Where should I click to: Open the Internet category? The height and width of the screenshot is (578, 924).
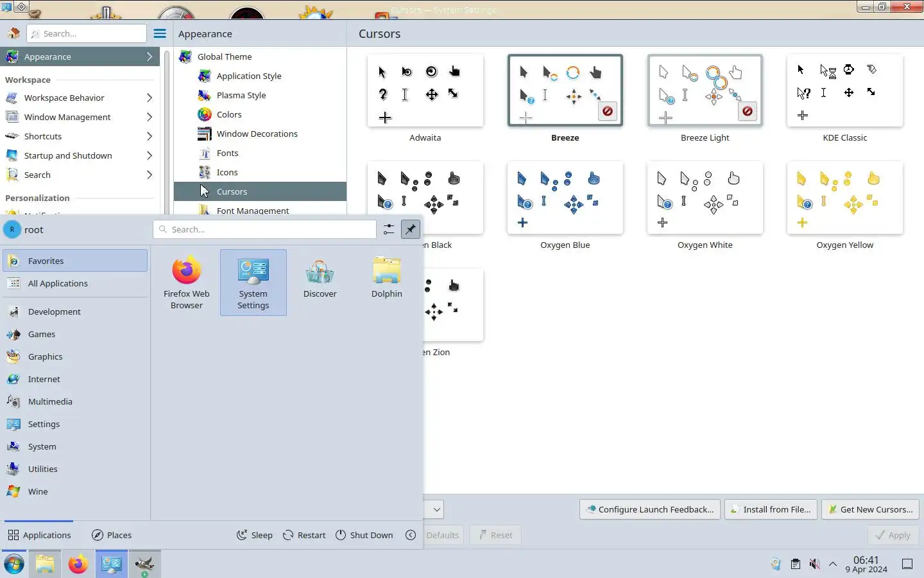75,379
